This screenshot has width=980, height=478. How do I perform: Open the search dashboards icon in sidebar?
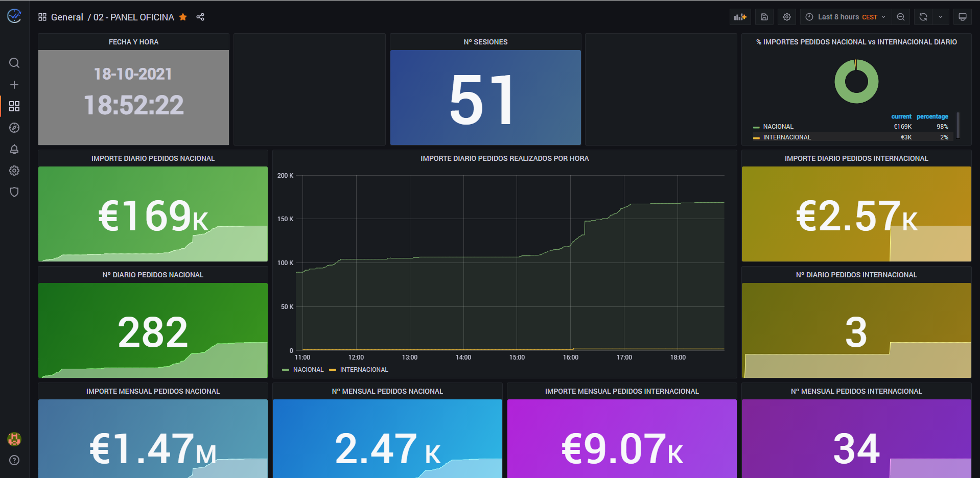click(x=14, y=63)
